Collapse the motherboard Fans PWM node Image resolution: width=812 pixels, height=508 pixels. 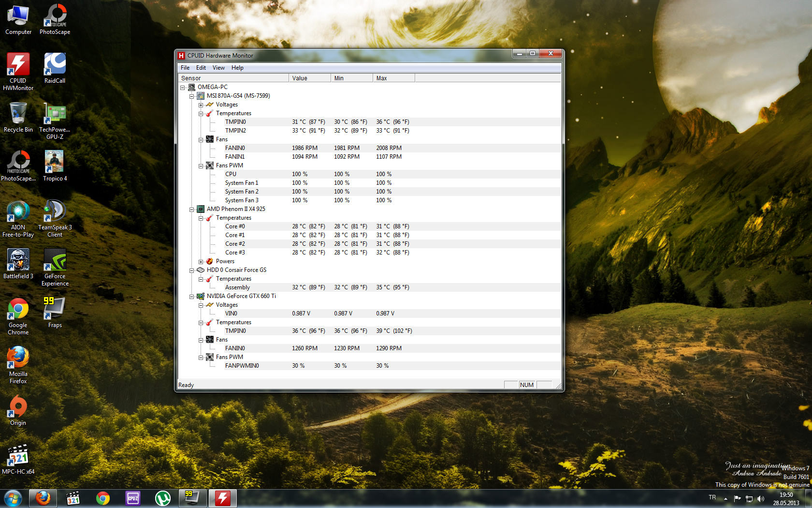(201, 166)
